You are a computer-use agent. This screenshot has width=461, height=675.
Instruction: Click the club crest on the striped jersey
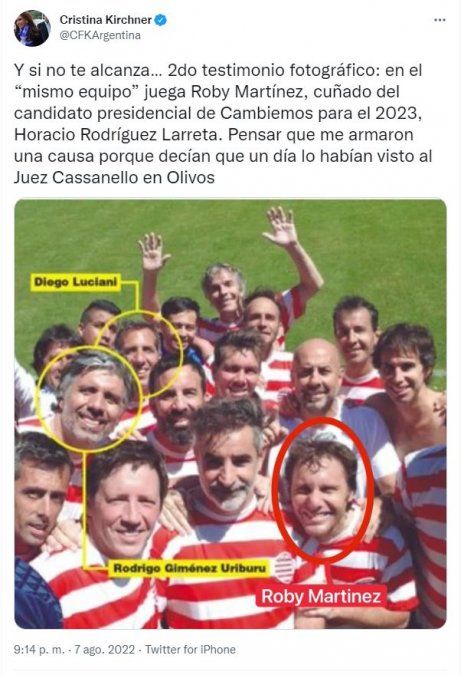point(283,567)
